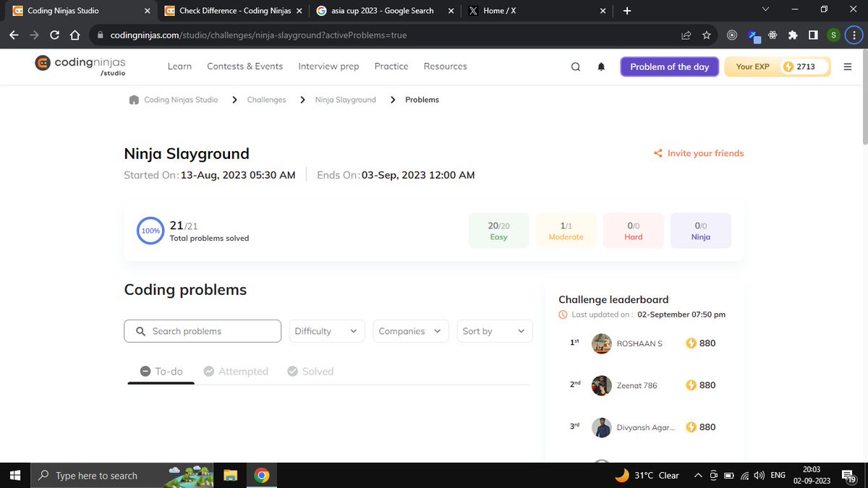Open the Interview prep menu
Viewport: 868px width, 488px height.
coord(328,66)
